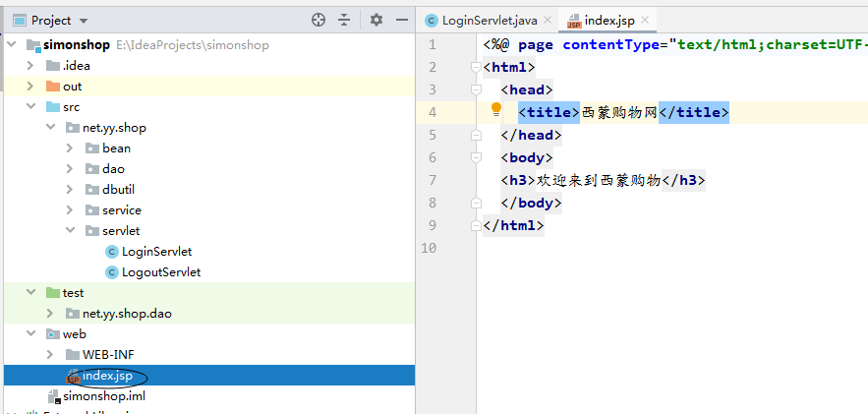Click the green test folder icon

[53, 293]
